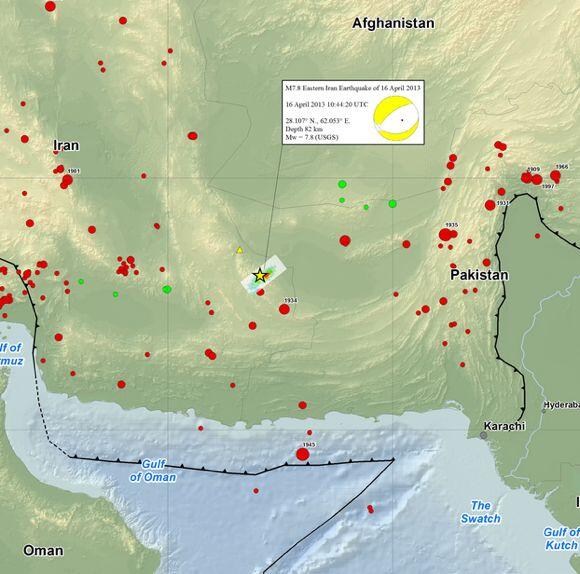Click The Swatch label
Screen dimensions: 580x574
480,512
